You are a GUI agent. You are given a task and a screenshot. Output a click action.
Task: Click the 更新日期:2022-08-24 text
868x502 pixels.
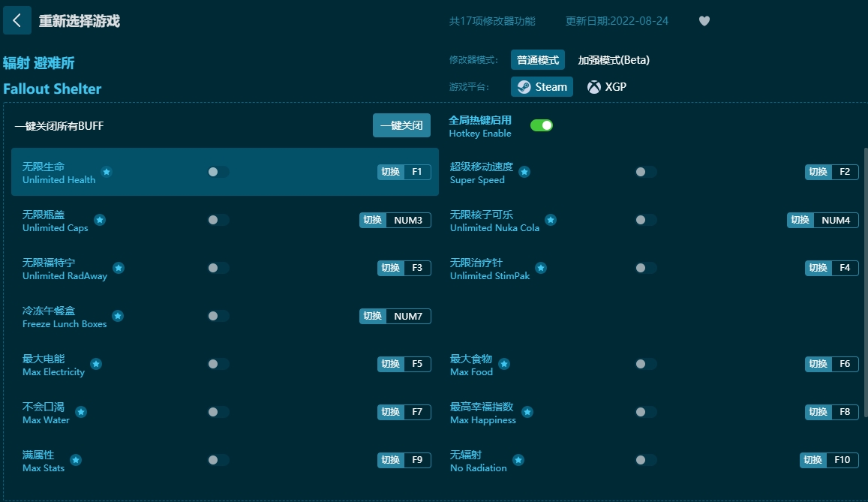[x=617, y=21]
